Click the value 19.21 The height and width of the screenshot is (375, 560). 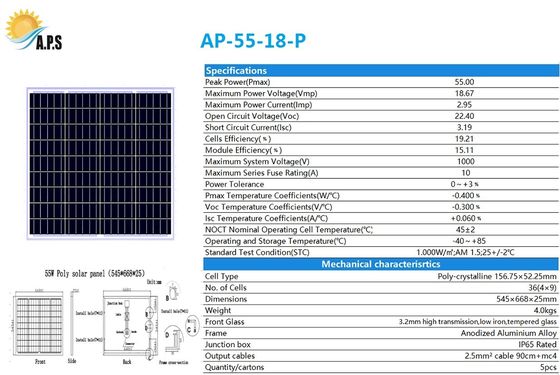(464, 139)
